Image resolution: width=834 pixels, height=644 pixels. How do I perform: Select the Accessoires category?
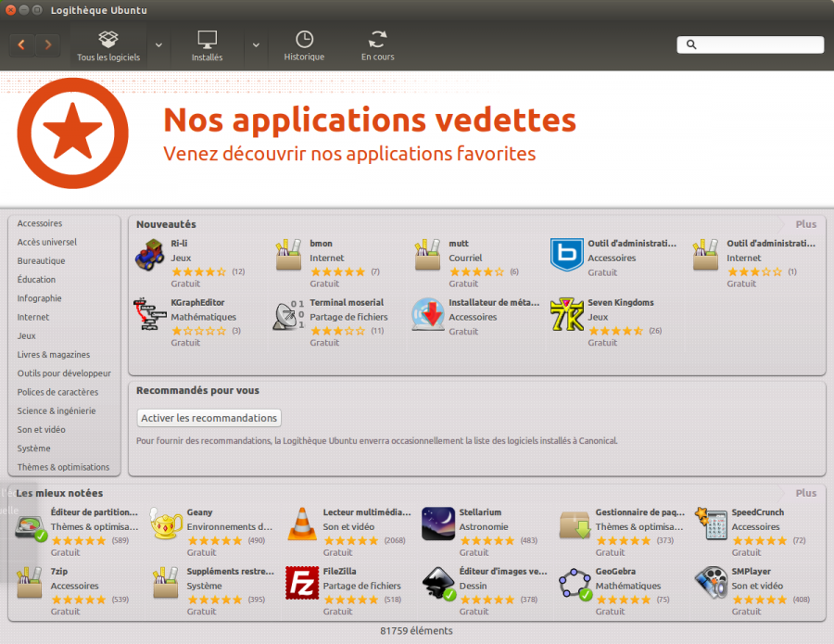39,223
